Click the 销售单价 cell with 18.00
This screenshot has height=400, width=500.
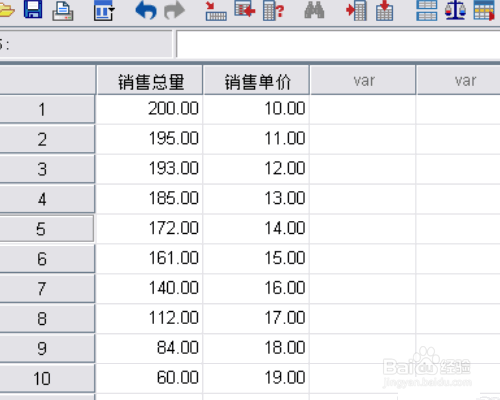tap(256, 348)
